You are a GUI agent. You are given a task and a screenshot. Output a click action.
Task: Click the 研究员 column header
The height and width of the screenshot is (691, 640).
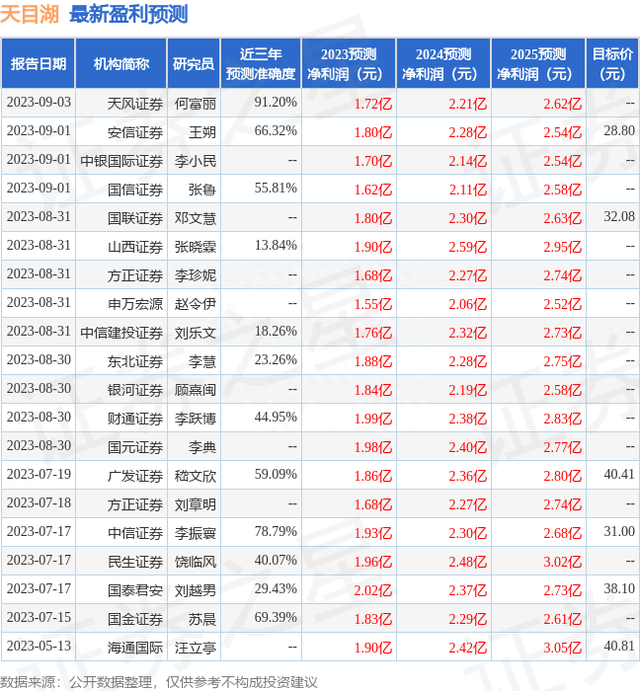coord(193,64)
